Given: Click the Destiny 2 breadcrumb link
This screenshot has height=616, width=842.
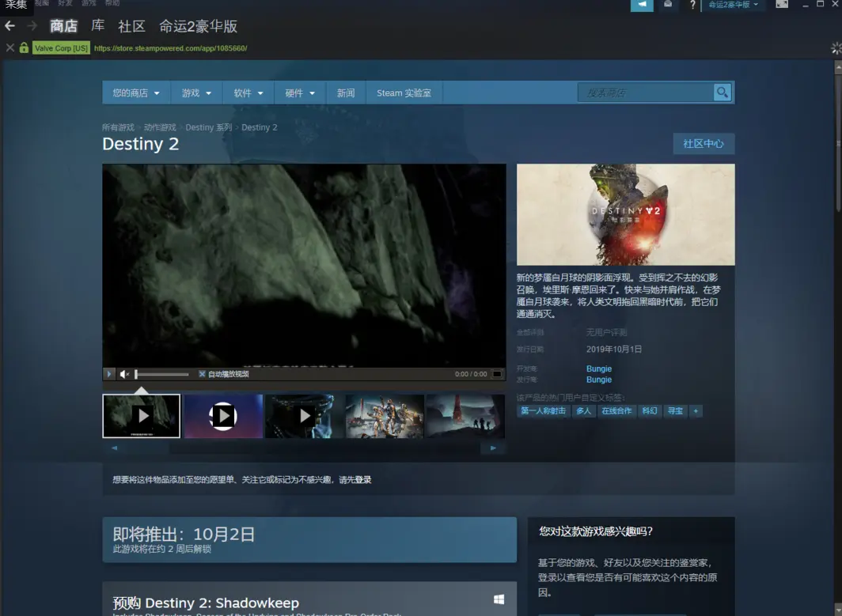Looking at the screenshot, I should (260, 127).
